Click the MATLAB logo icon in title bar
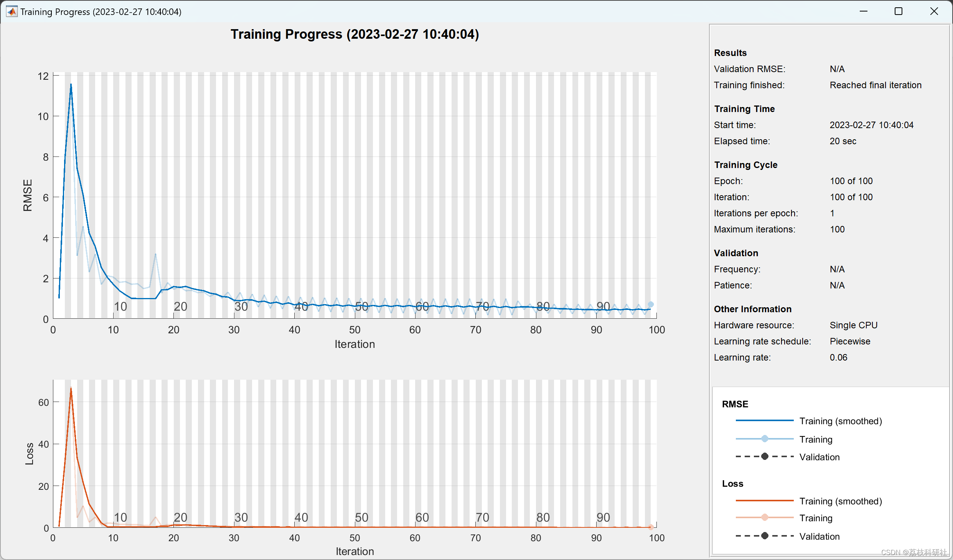953x560 pixels. pyautogui.click(x=12, y=12)
